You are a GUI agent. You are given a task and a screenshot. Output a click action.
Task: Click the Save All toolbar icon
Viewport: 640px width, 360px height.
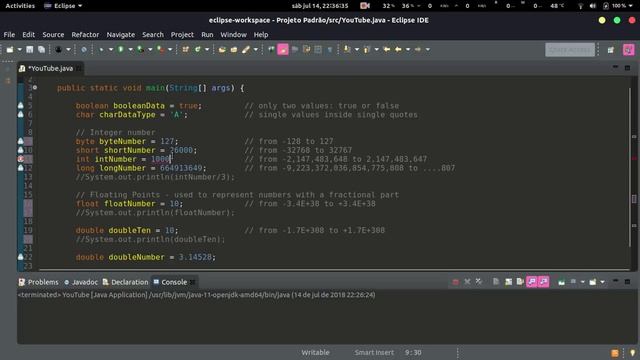pos(41,49)
